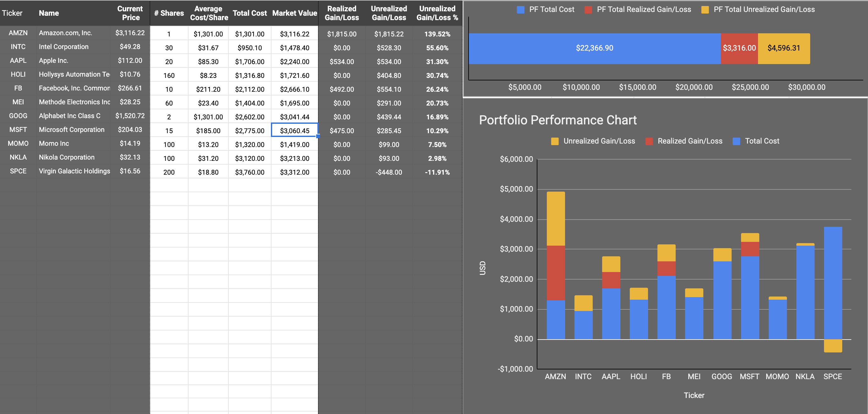Viewport: 868px width, 414px height.
Task: Open the Virgin Galactic Holdings name cell
Action: 74,171
